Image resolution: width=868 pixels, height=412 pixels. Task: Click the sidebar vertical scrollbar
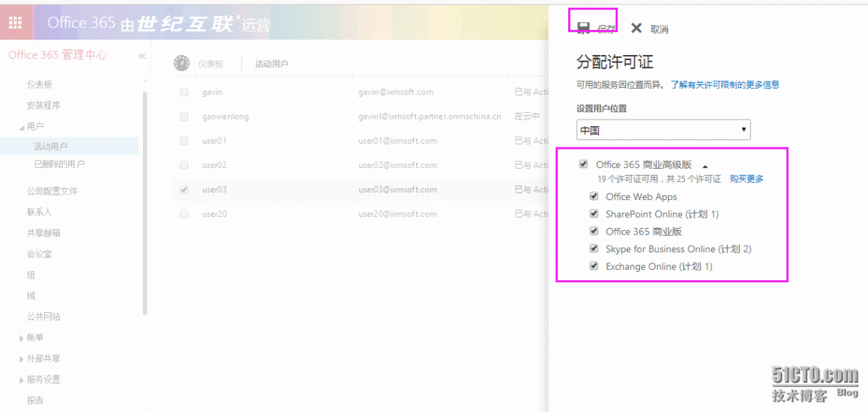145,202
